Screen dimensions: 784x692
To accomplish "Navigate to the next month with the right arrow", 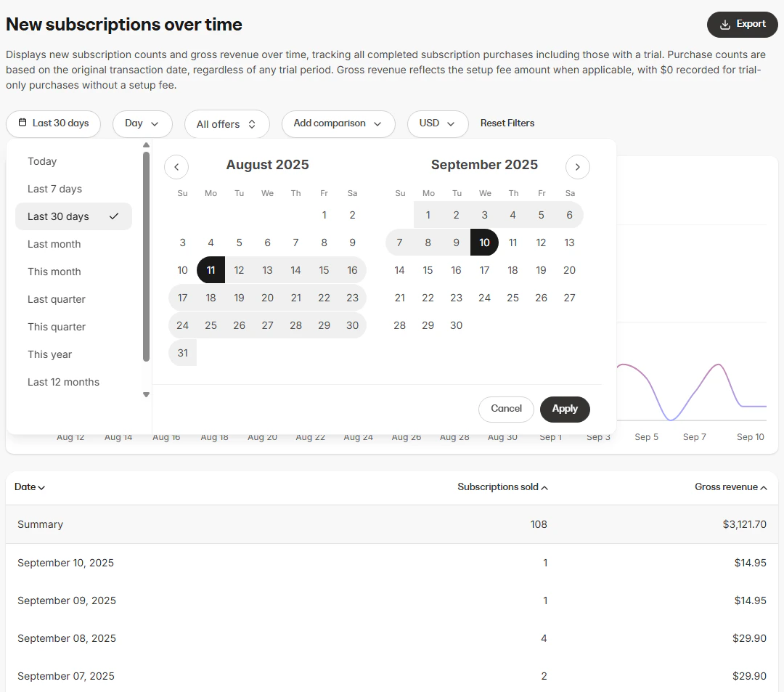I will coord(578,166).
